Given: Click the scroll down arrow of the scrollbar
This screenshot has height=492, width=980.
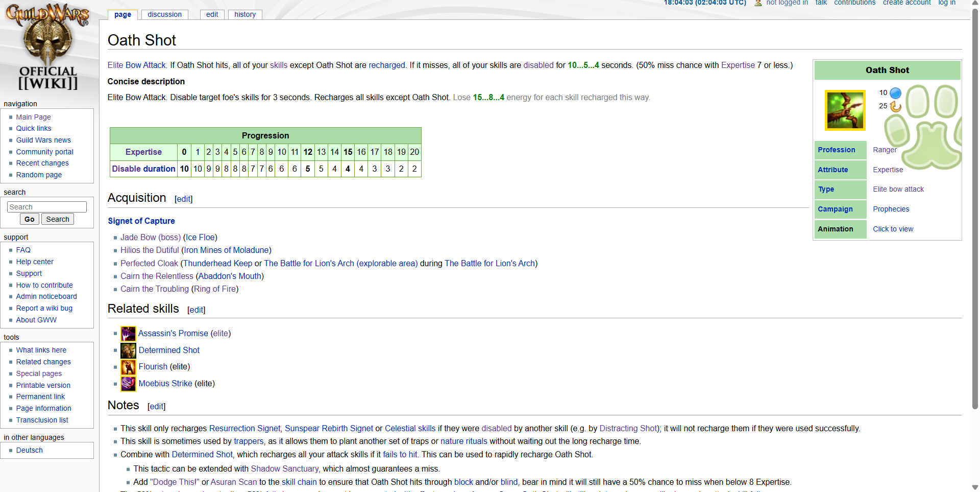Looking at the screenshot, I should pos(975,487).
